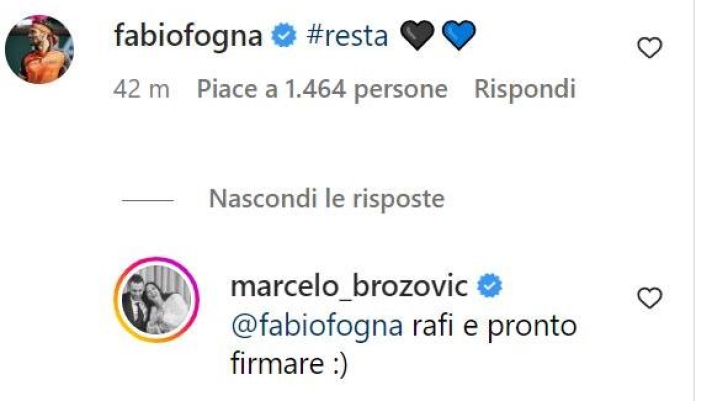Click the reply text rafi e pronto
Viewport: 712px width, 401px height.
(494, 326)
